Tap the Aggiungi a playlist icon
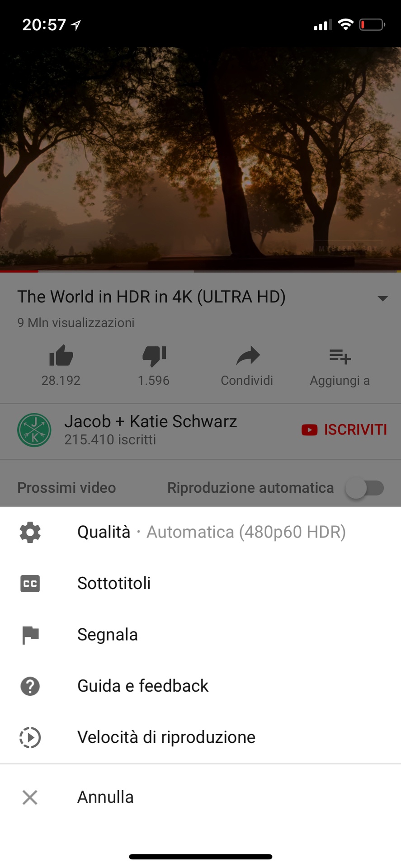 point(340,356)
